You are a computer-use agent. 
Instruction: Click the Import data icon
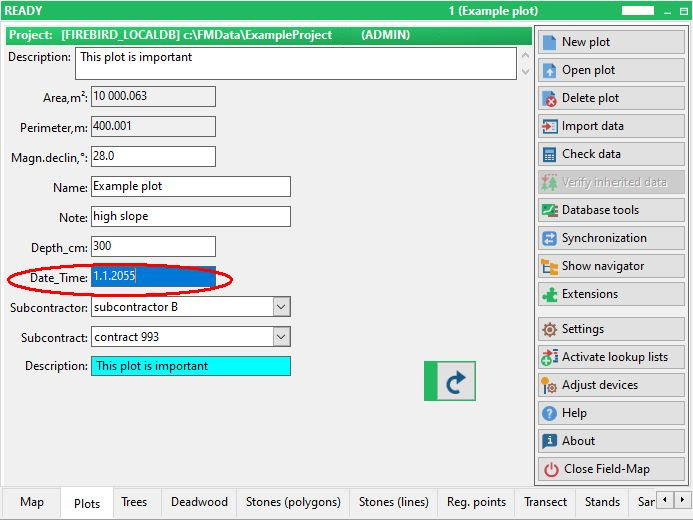(x=550, y=126)
